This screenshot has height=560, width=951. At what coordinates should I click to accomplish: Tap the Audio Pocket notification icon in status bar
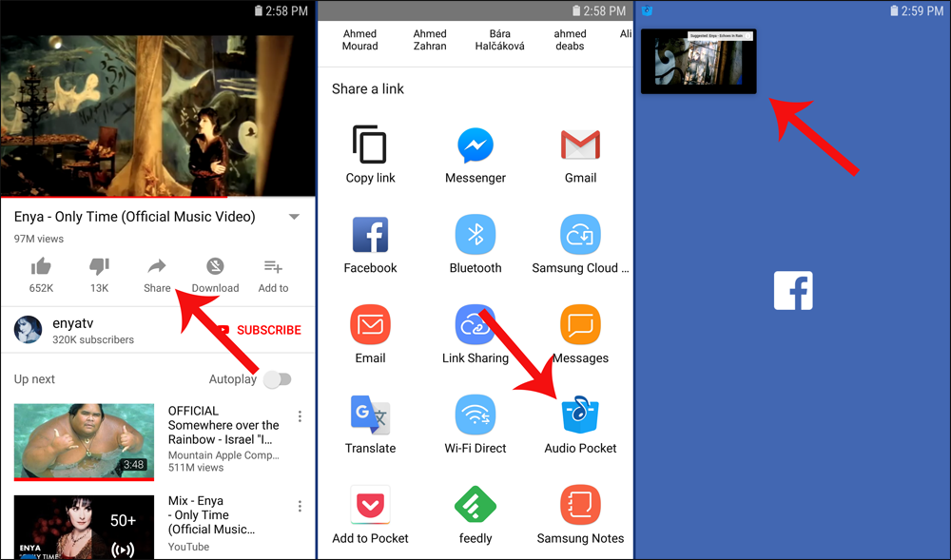647,10
